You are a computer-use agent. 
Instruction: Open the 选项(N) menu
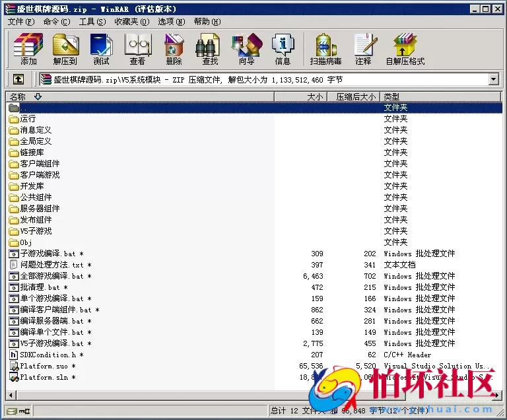[x=172, y=22]
